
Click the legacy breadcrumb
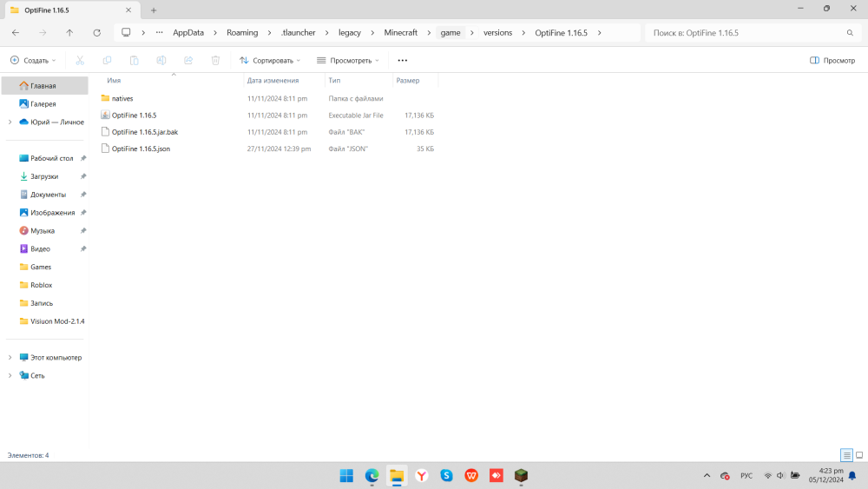(350, 33)
